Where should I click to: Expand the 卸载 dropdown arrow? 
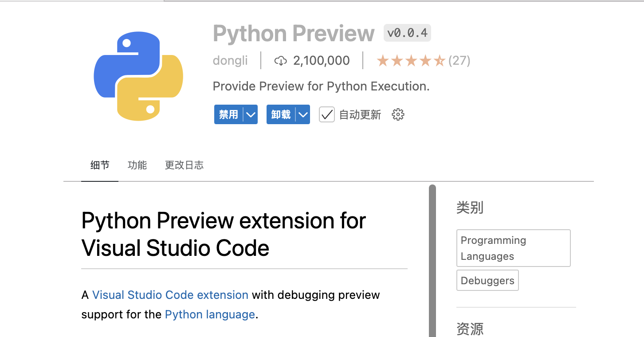coord(303,115)
